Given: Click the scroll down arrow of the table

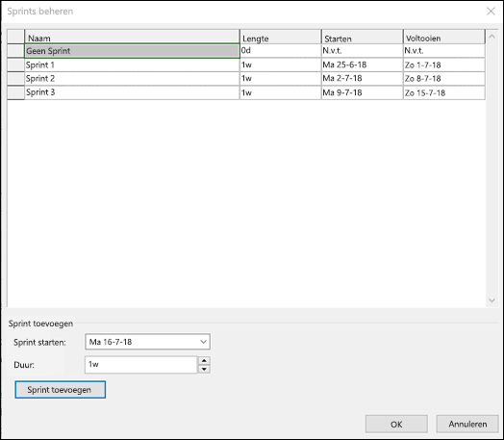Looking at the screenshot, I should [x=491, y=300].
